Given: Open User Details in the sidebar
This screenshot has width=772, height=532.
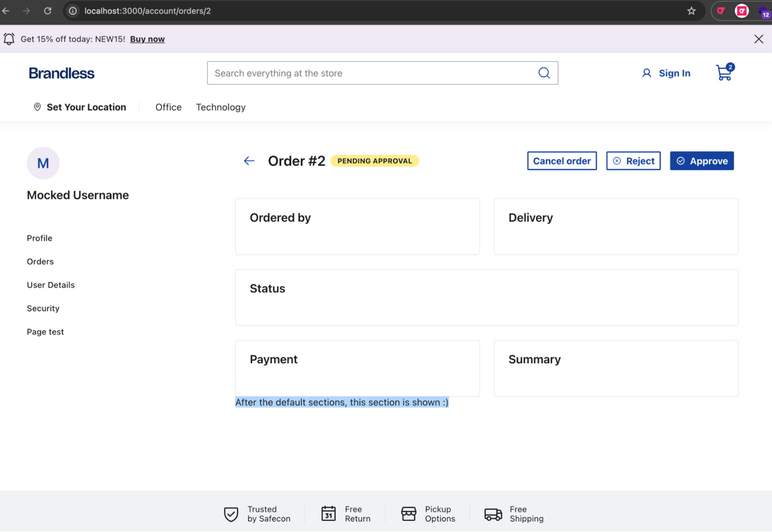Looking at the screenshot, I should tap(51, 285).
